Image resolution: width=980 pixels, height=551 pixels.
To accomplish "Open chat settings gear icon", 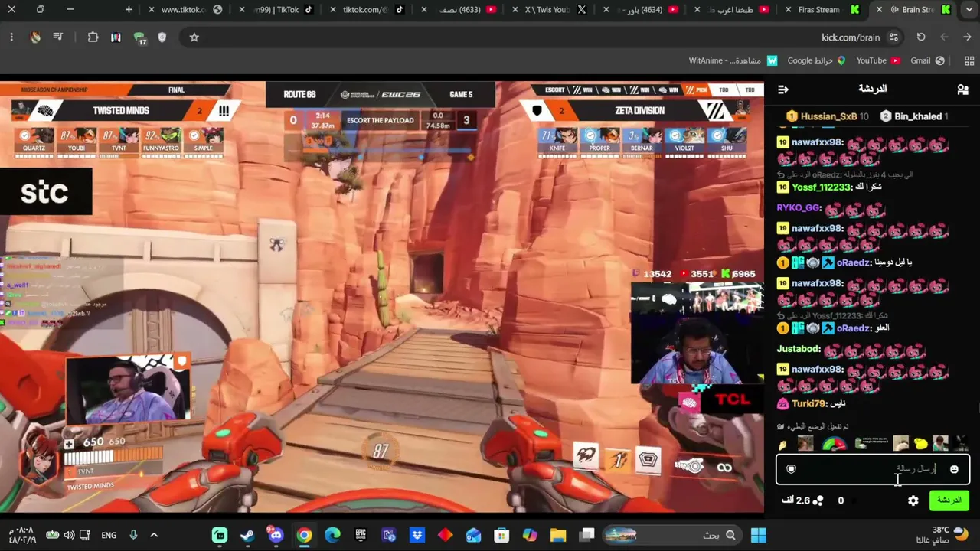I will click(913, 500).
